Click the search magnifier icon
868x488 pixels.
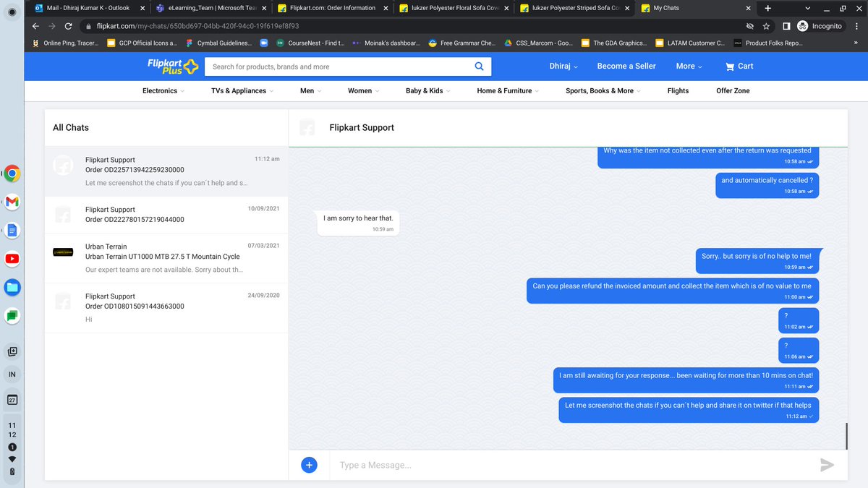(x=479, y=67)
